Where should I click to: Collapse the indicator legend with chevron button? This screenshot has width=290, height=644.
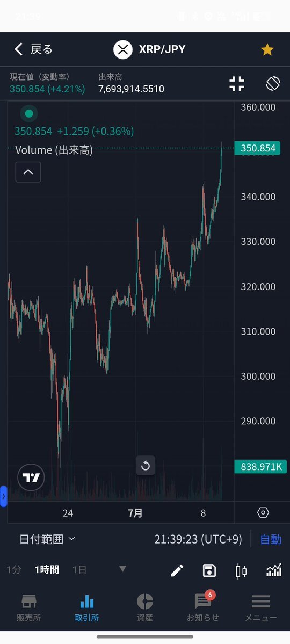[28, 172]
